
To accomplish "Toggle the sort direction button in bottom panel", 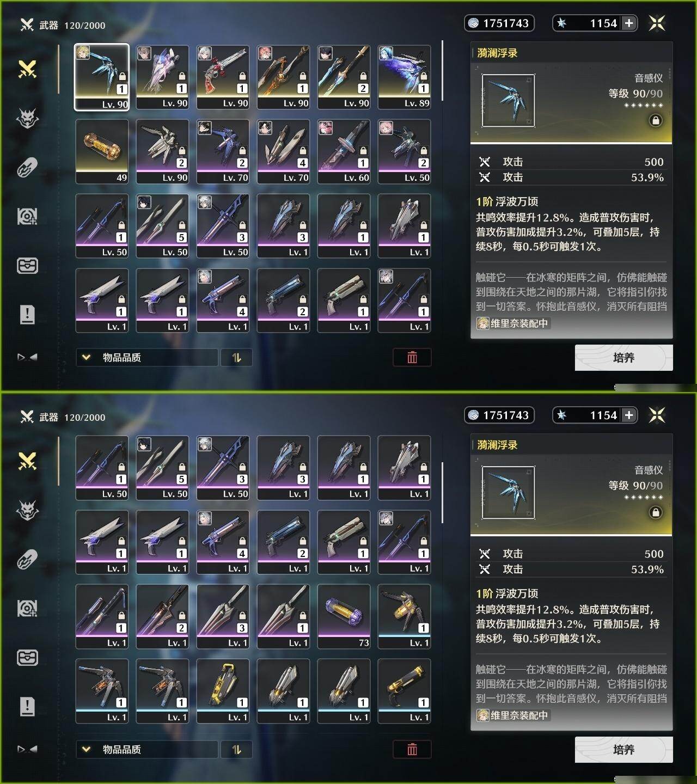I will click(x=236, y=750).
